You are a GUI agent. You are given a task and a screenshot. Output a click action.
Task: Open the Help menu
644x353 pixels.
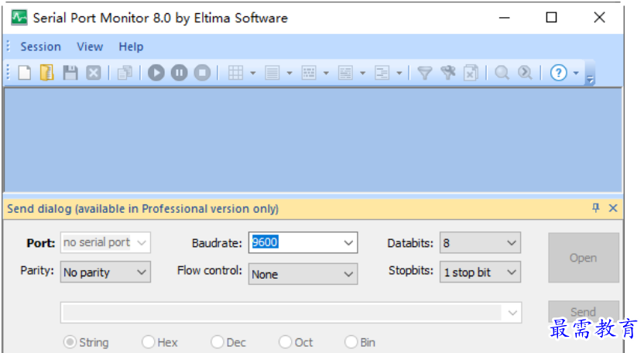tap(131, 47)
